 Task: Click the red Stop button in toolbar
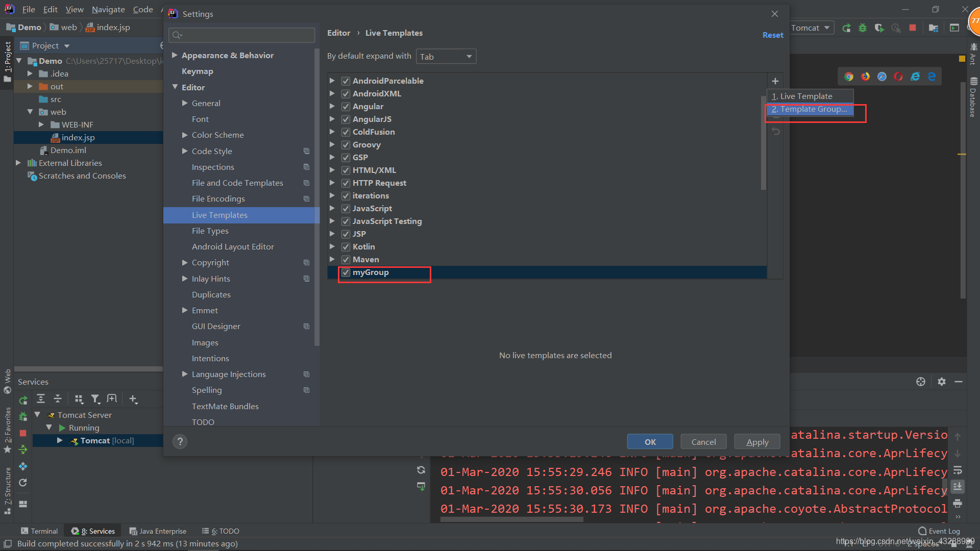pyautogui.click(x=913, y=28)
